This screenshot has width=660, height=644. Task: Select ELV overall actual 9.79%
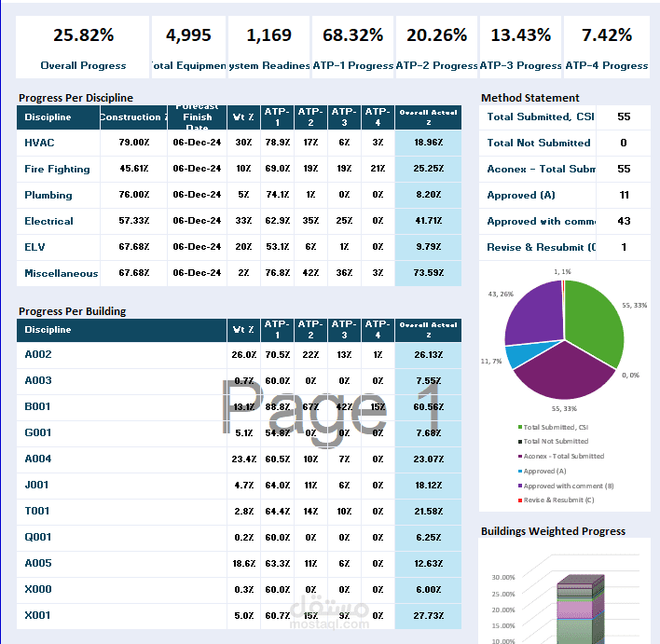pos(428,247)
